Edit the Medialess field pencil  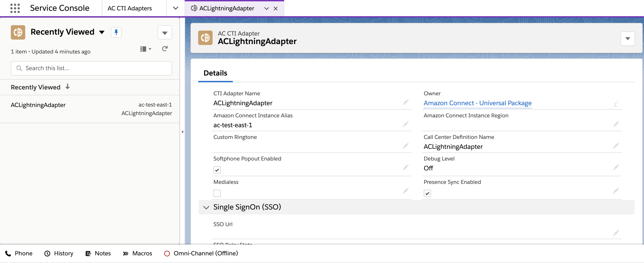pos(406,191)
